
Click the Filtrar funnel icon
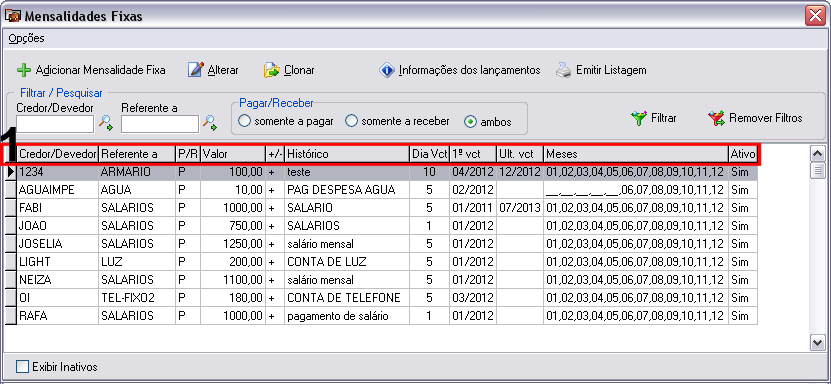[x=639, y=118]
